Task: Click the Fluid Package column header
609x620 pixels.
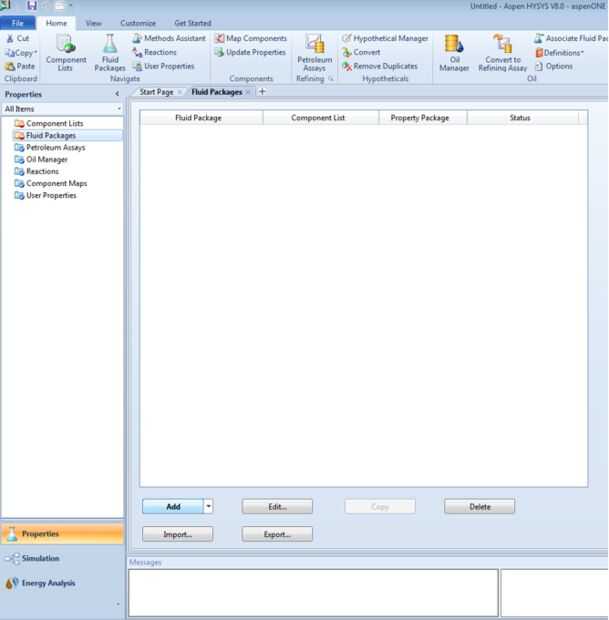Action: 201,118
